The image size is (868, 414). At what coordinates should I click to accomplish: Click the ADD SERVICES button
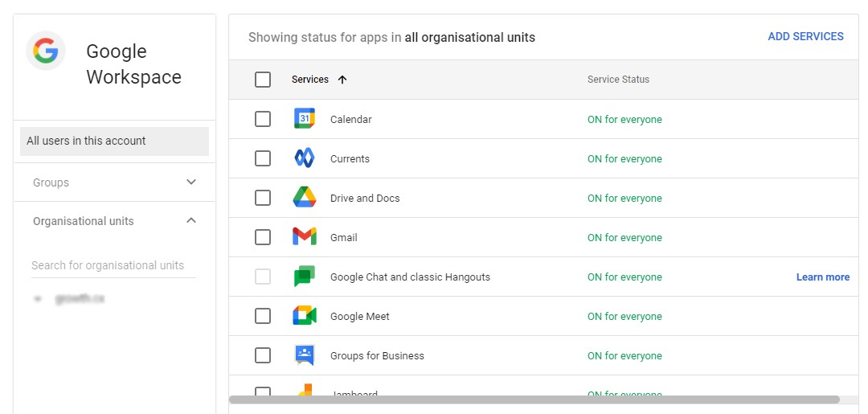pos(805,37)
